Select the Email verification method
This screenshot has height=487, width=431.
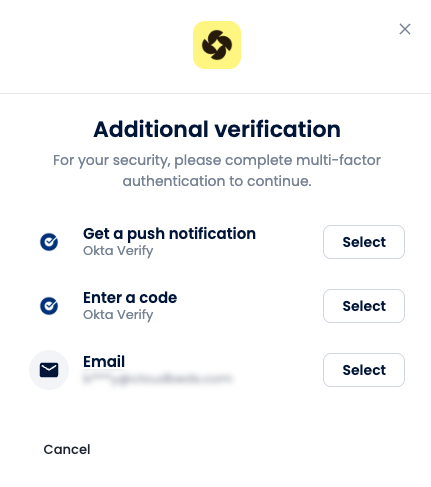(364, 370)
